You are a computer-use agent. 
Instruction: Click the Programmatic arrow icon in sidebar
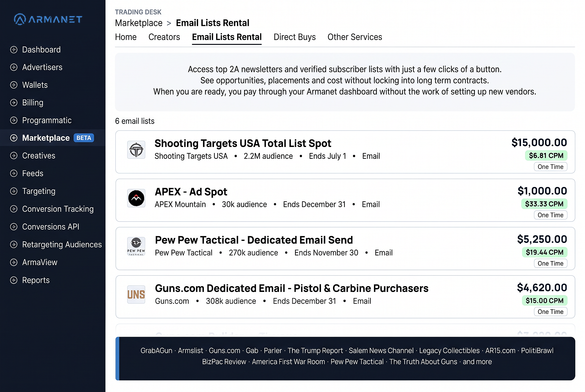click(x=14, y=120)
